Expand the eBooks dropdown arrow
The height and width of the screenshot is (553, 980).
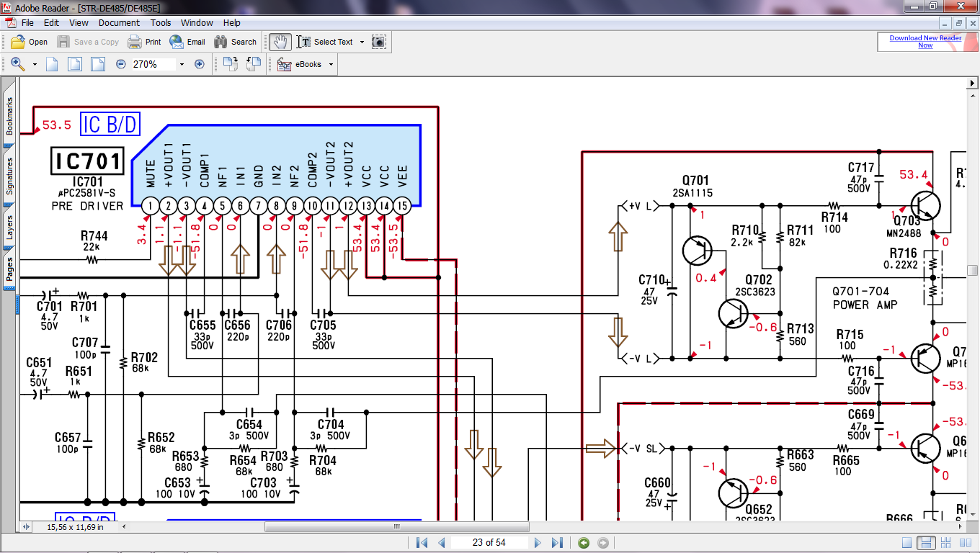pyautogui.click(x=331, y=64)
